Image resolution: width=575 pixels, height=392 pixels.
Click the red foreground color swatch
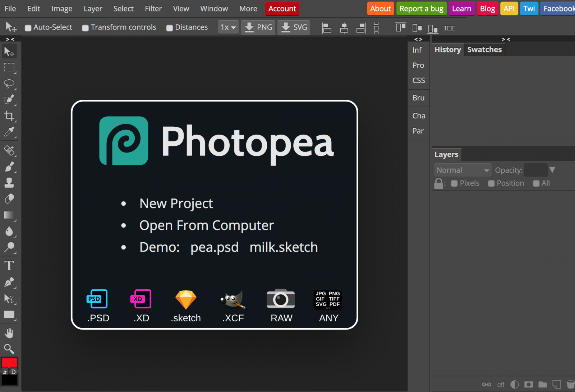(9, 363)
